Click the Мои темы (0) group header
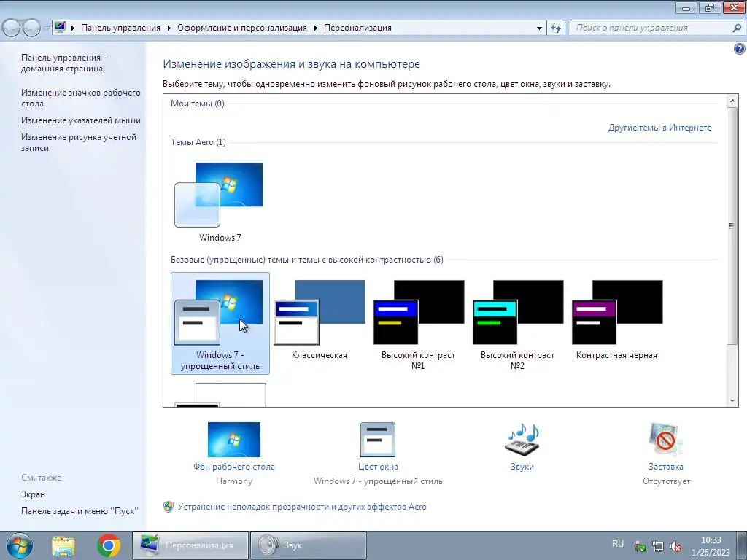This screenshot has width=747, height=560. pos(197,104)
